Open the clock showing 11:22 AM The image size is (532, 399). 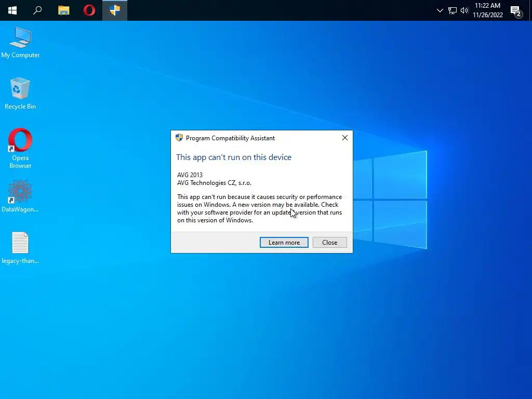coord(487,10)
